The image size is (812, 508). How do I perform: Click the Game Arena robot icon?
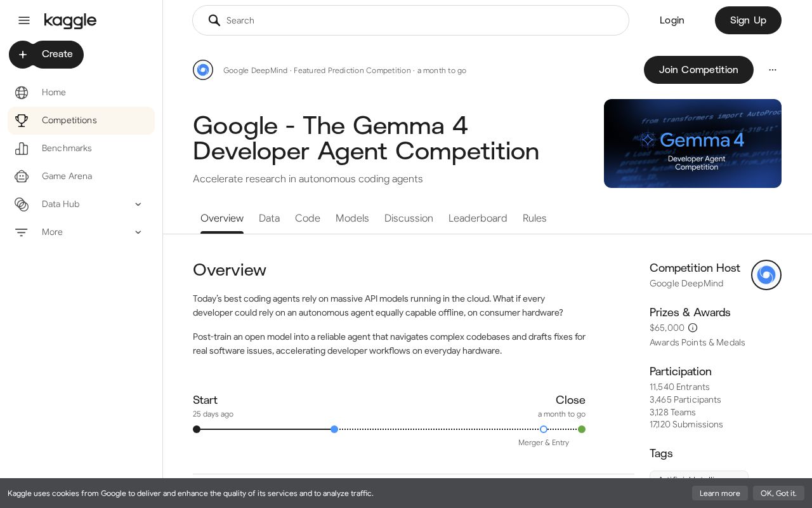[x=22, y=177]
